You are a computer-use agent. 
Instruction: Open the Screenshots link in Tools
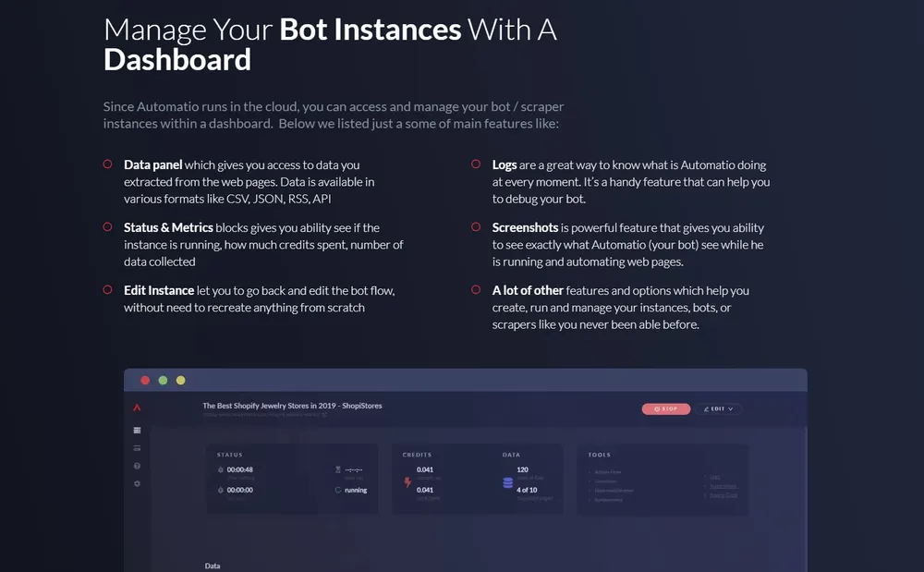tap(723, 486)
